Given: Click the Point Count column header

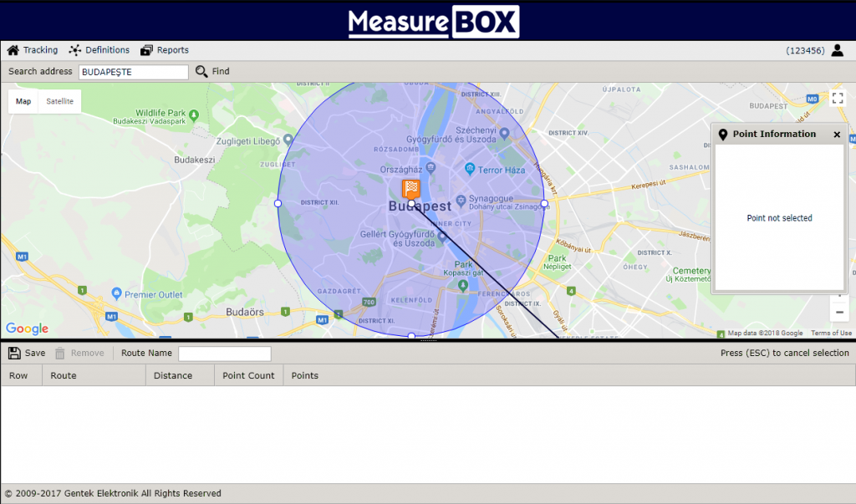Looking at the screenshot, I should (248, 375).
